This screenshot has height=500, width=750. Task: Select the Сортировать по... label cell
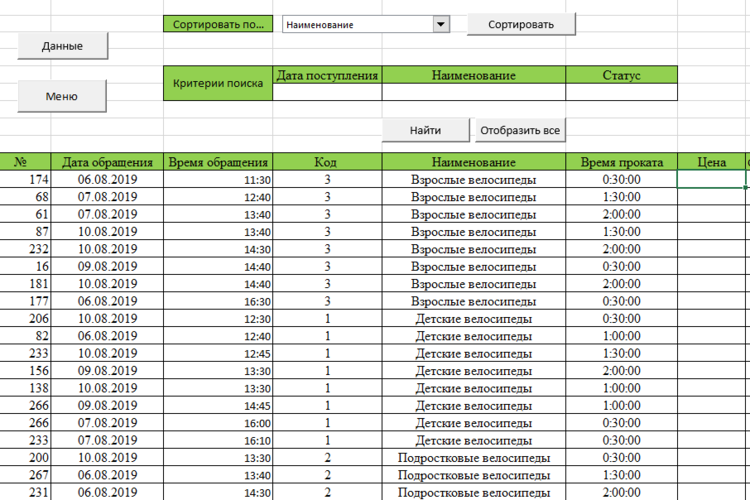pos(218,24)
